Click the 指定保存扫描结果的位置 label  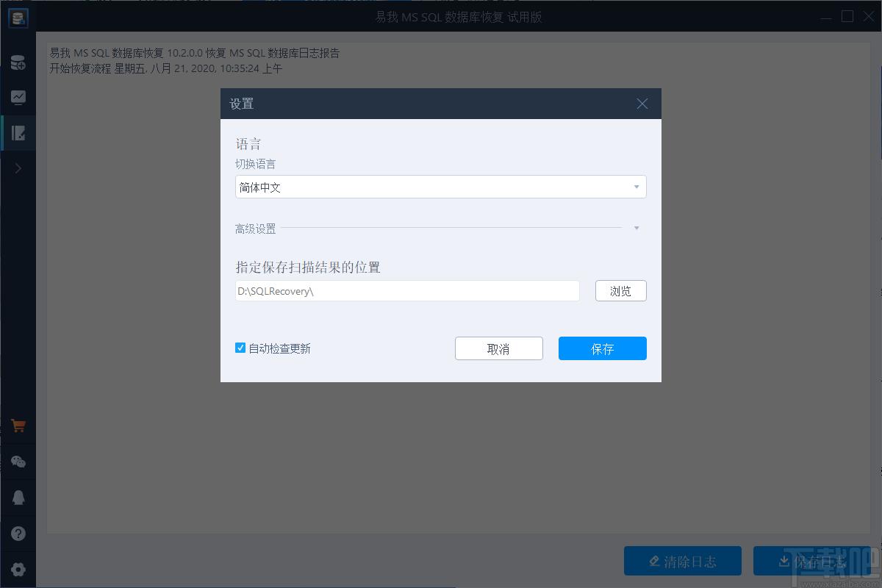(308, 268)
